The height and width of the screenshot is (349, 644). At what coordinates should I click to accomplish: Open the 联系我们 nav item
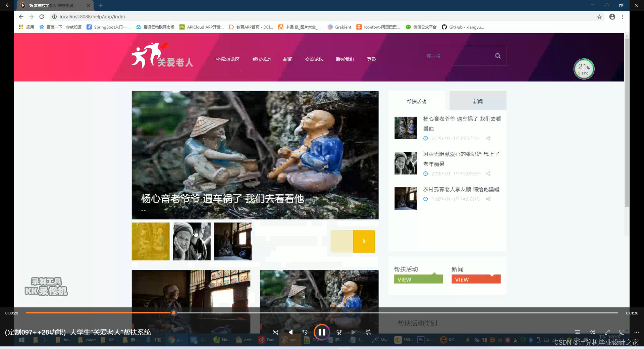point(345,59)
